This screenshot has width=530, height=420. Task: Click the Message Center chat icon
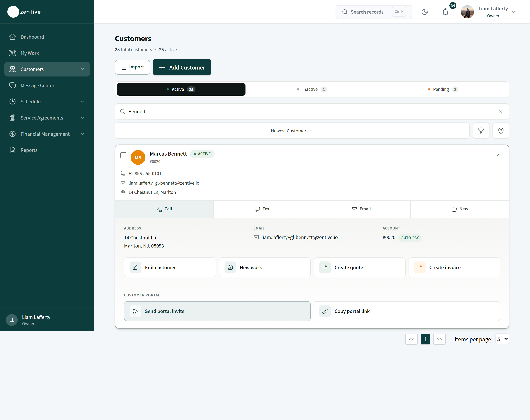click(x=13, y=86)
